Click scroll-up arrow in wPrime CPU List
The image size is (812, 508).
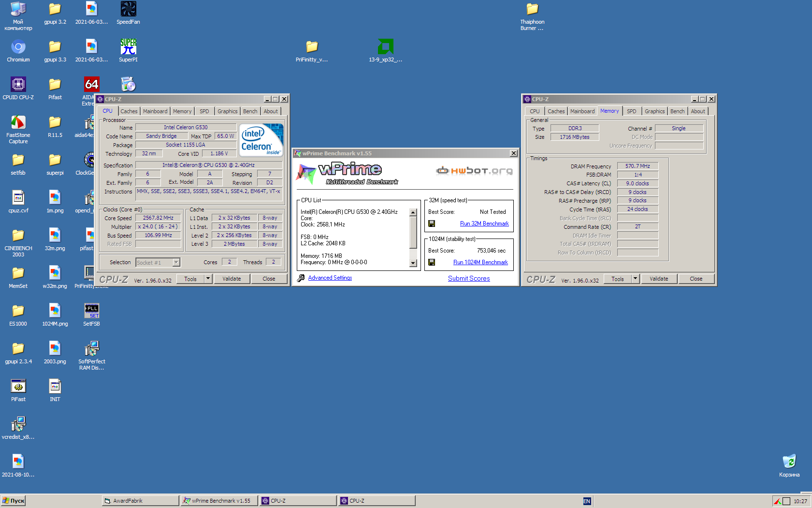coord(413,212)
